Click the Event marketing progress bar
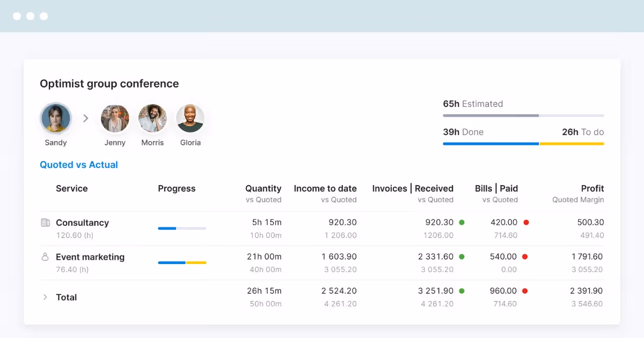Screen dimensions: 644x338 [182, 263]
